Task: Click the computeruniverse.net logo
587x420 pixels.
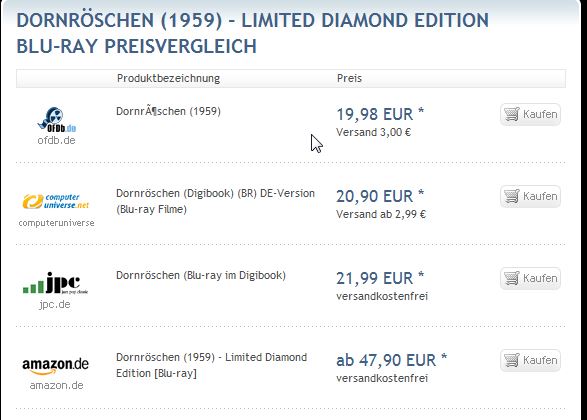Action: pyautogui.click(x=56, y=201)
